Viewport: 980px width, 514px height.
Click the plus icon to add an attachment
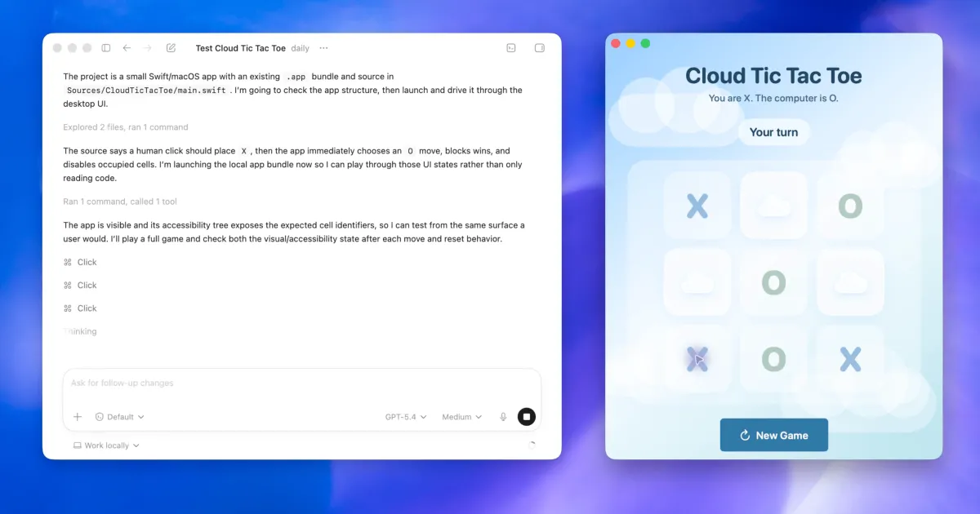78,416
